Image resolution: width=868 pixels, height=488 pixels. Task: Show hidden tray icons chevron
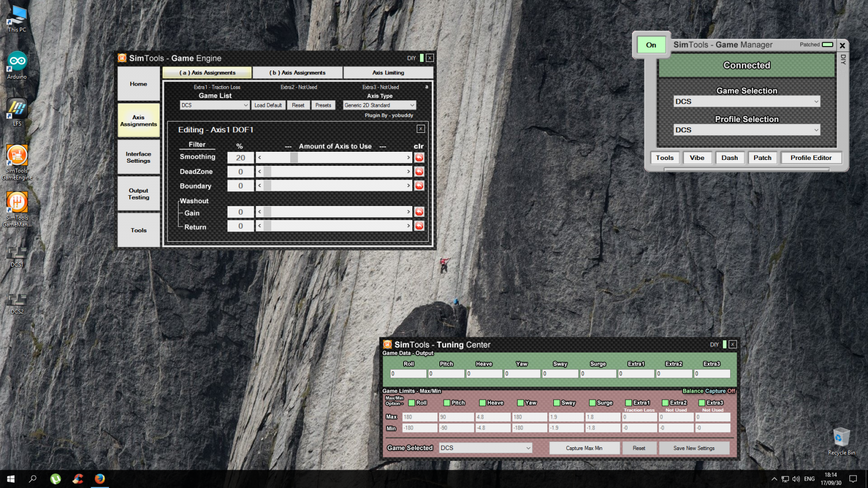point(774,479)
